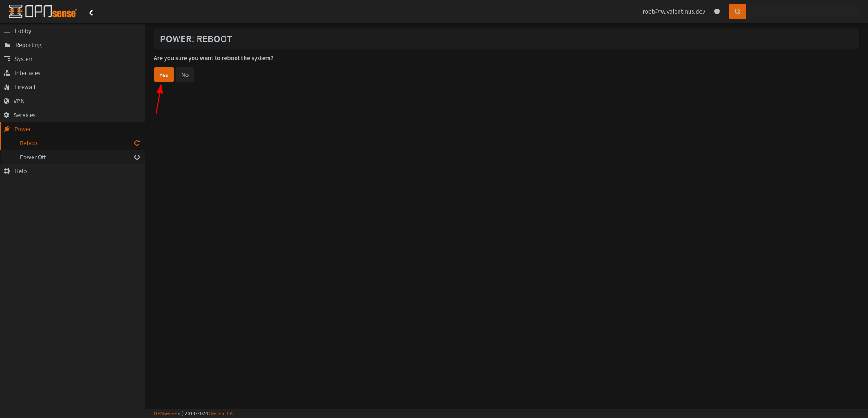Click the Firewall flame icon

coord(7,87)
